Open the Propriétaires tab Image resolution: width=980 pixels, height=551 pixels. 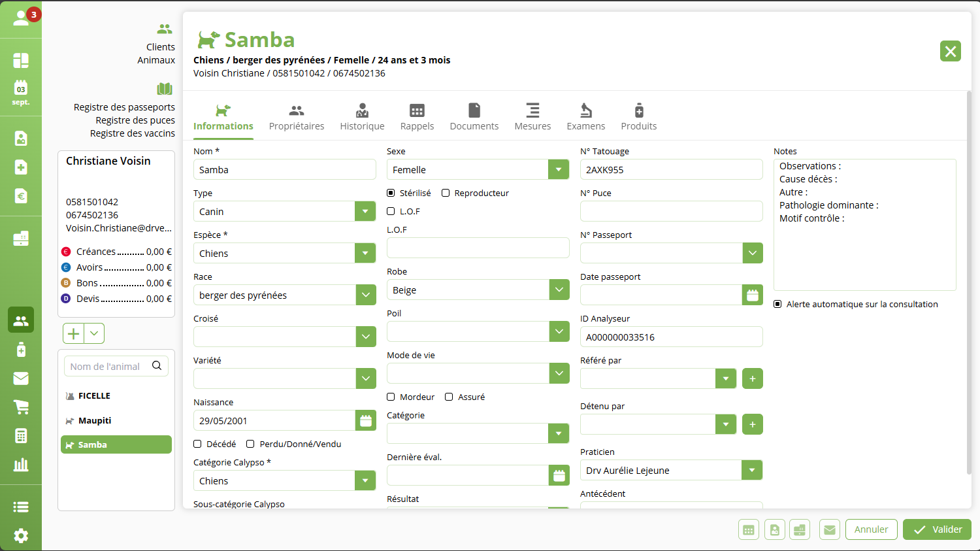(x=297, y=117)
